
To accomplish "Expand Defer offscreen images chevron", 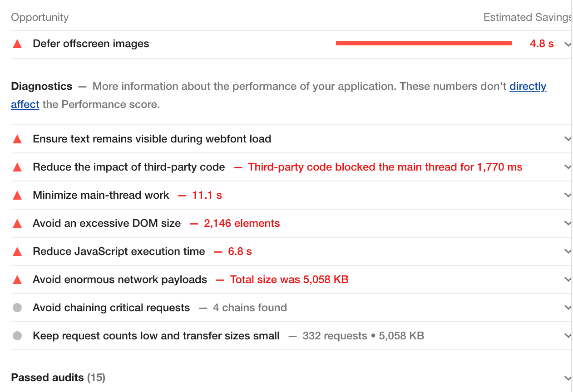I will point(568,44).
